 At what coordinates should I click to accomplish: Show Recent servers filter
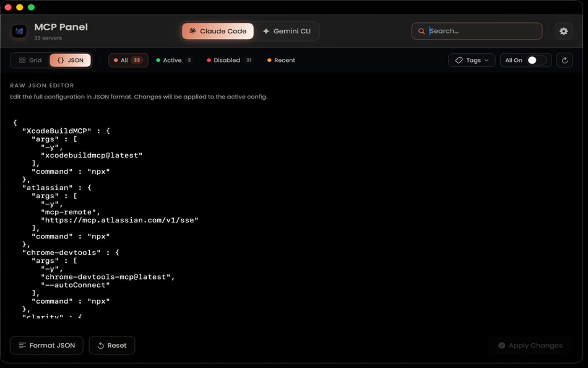(x=281, y=60)
